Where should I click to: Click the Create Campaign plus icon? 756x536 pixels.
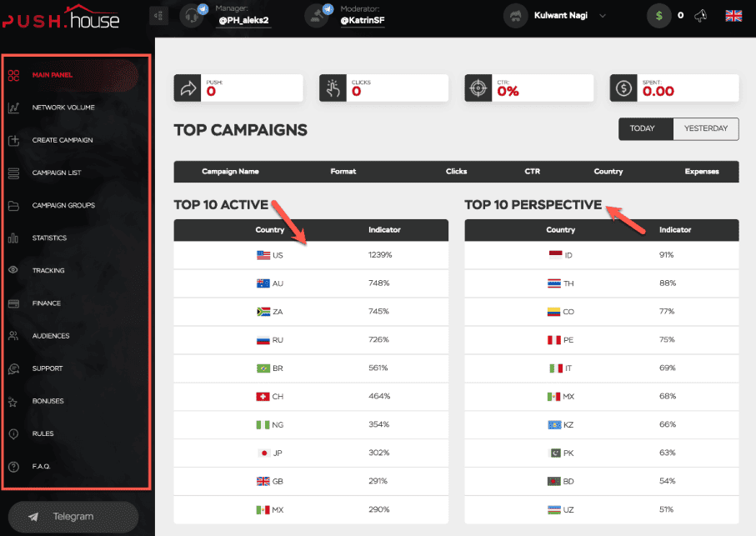(x=13, y=140)
